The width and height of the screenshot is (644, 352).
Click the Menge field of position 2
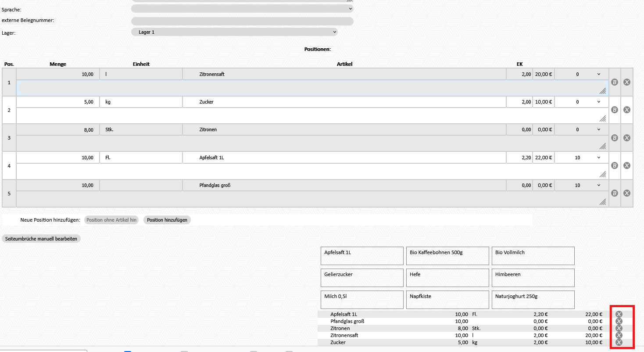click(58, 102)
